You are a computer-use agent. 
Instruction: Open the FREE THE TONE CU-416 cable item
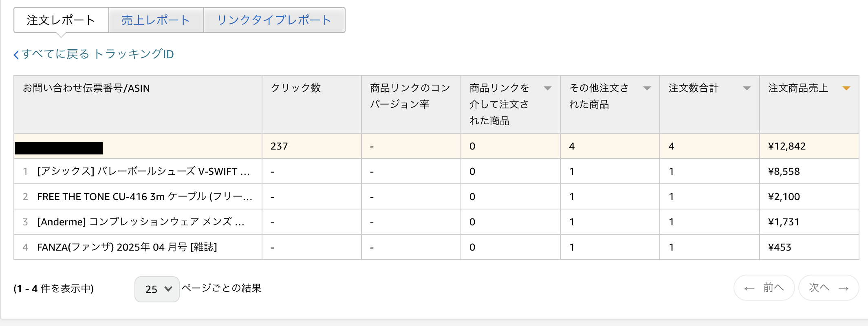pyautogui.click(x=144, y=197)
